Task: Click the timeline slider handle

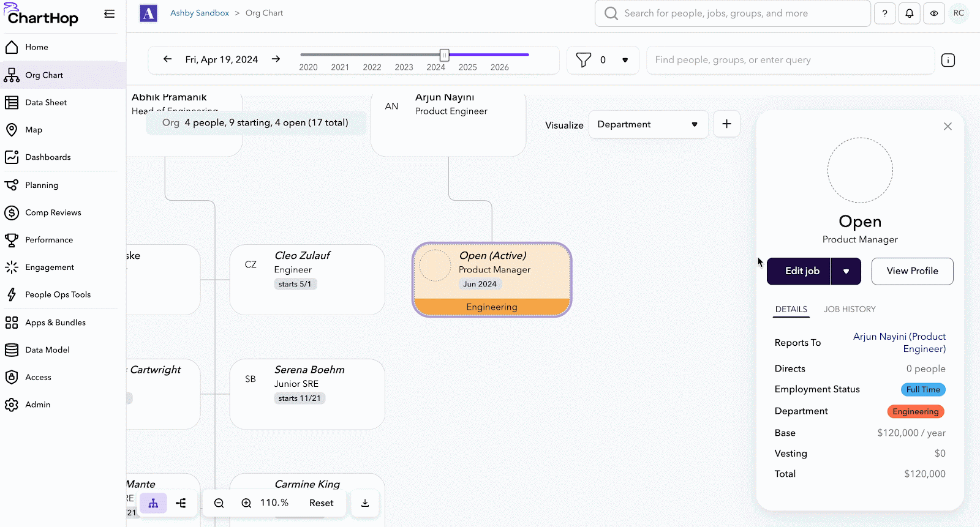Action: (445, 55)
